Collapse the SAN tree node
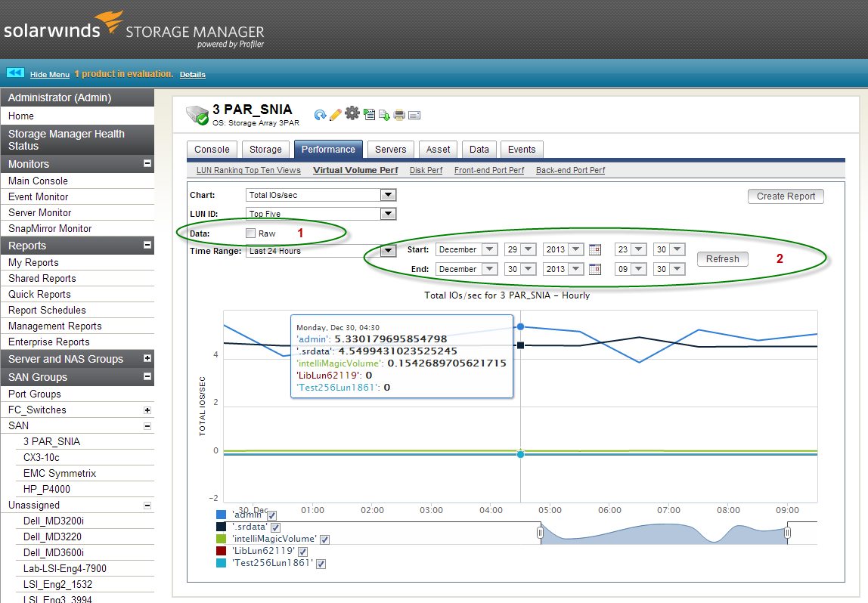The height and width of the screenshot is (603, 868). [x=147, y=426]
